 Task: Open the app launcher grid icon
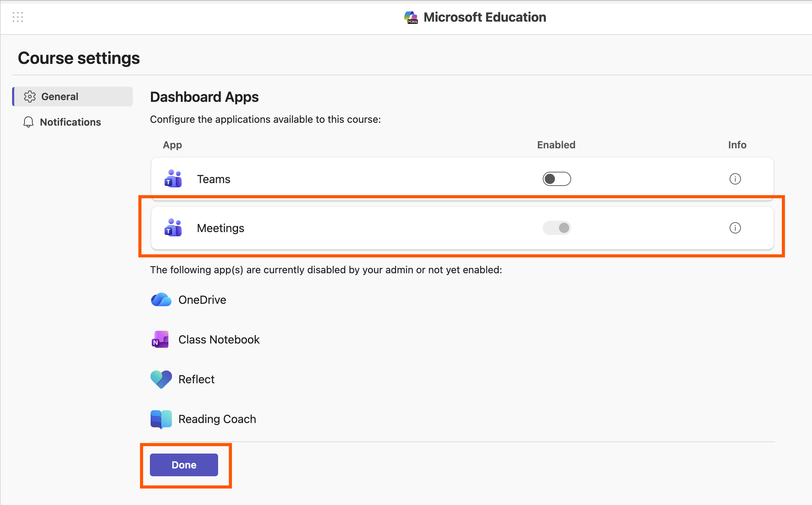pos(18,17)
